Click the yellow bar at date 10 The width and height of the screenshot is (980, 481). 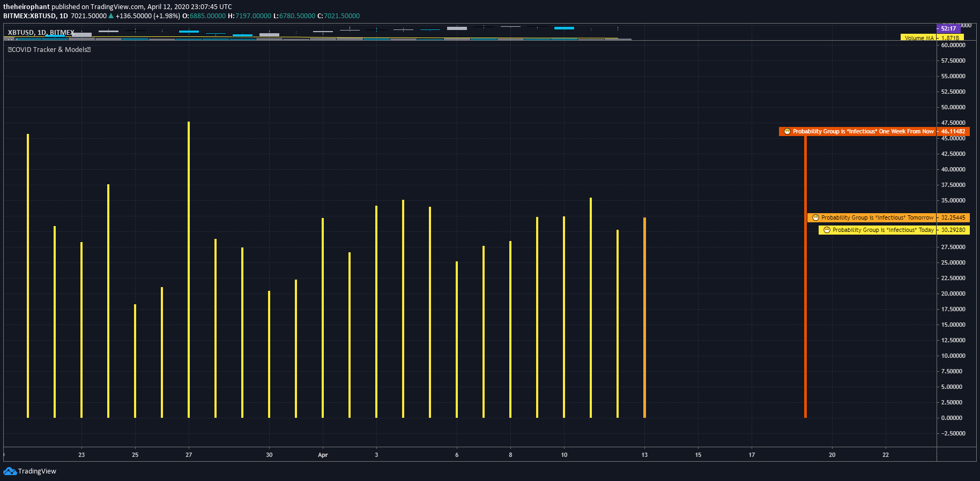564,317
